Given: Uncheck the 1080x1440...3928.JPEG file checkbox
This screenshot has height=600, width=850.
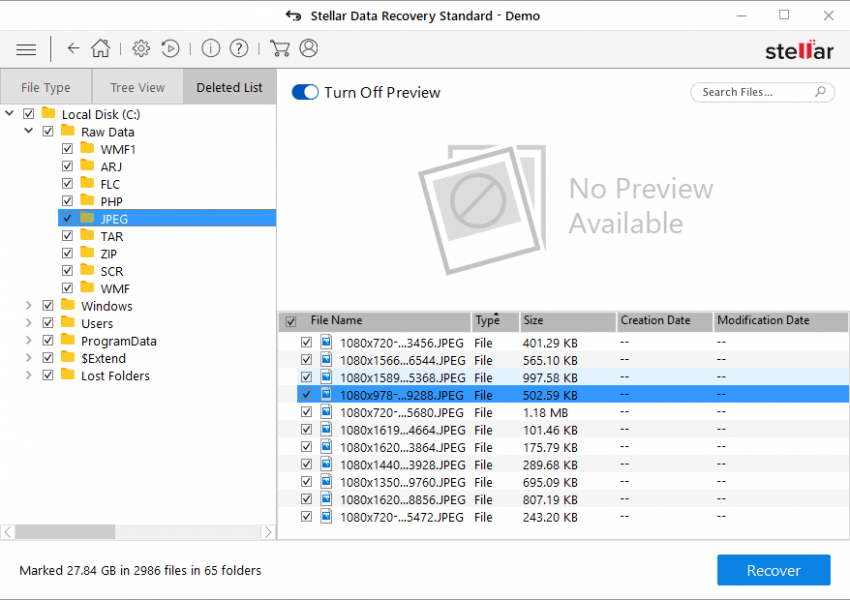Looking at the screenshot, I should [x=306, y=464].
